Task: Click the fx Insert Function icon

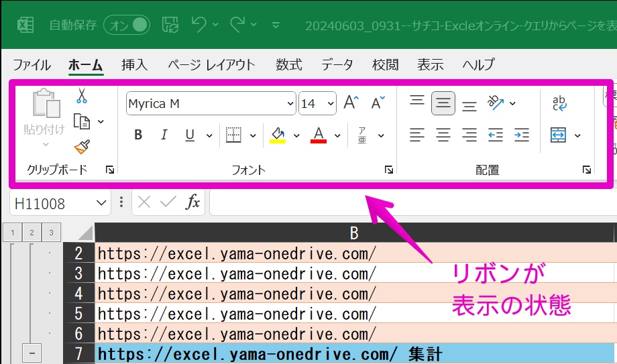Action: pyautogui.click(x=192, y=202)
